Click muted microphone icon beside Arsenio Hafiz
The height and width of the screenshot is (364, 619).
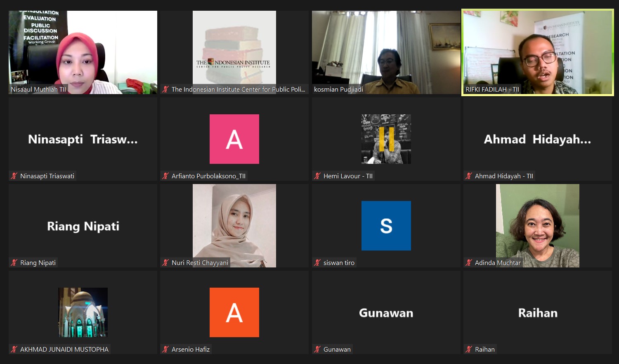[165, 350]
